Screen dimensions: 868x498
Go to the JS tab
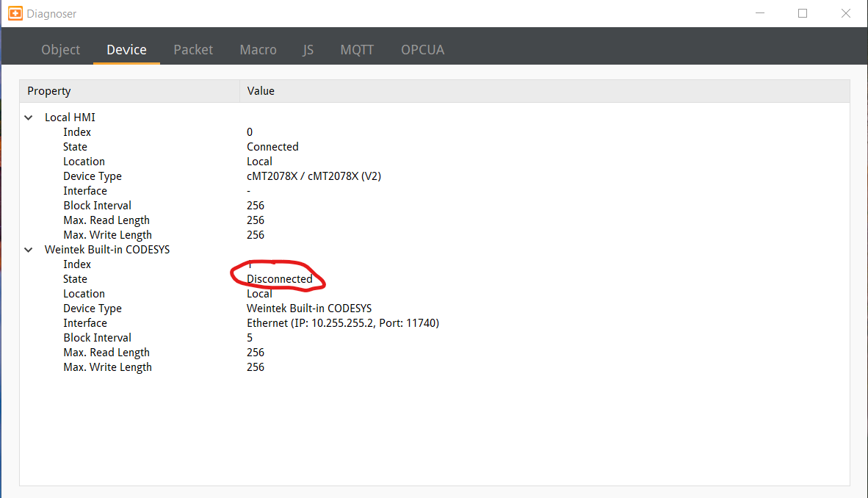(308, 50)
